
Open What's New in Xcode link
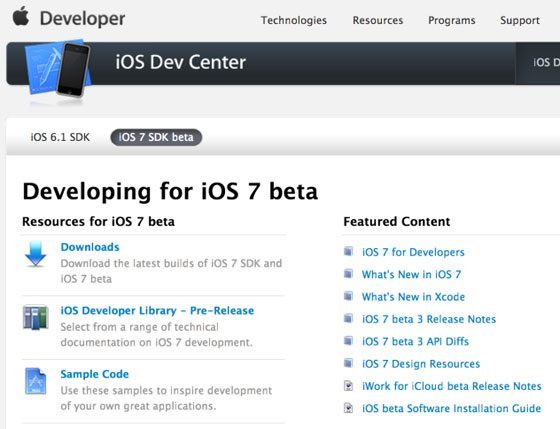pos(413,296)
